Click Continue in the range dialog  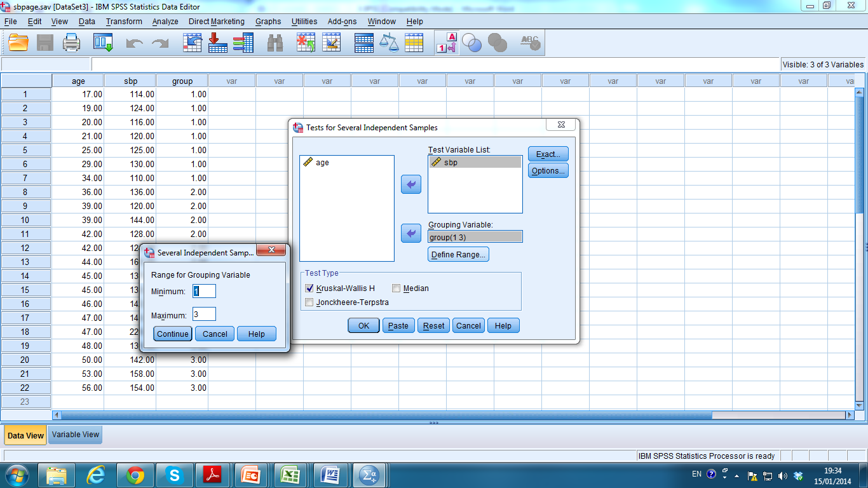pyautogui.click(x=173, y=334)
